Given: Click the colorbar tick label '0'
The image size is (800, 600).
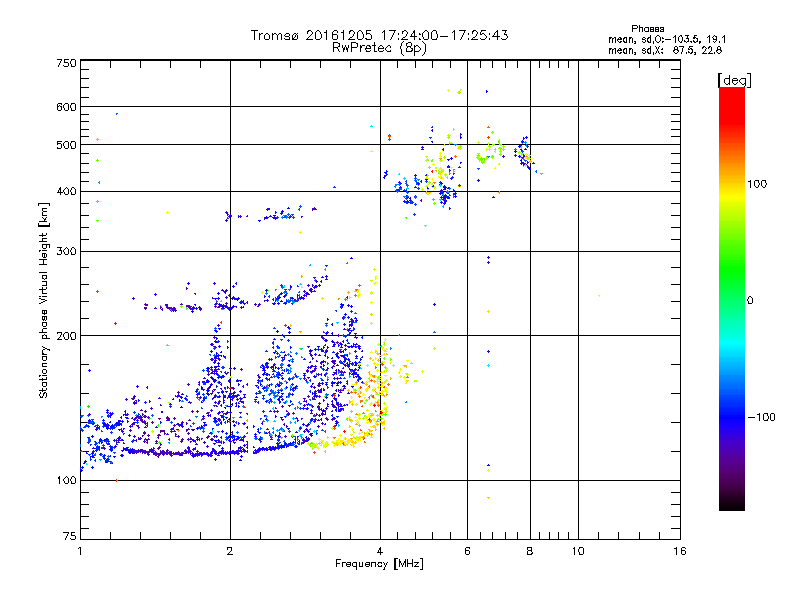Looking at the screenshot, I should 750,301.
